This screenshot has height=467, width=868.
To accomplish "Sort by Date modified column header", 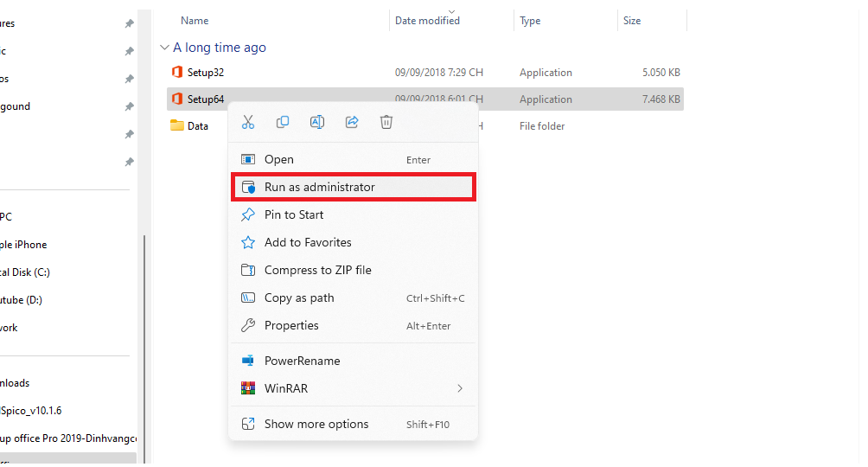I will coord(427,21).
